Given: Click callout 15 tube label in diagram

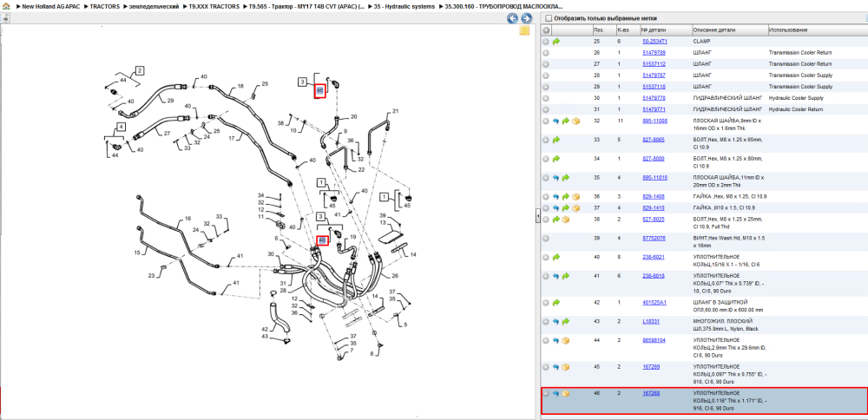Looking at the screenshot, I should [x=137, y=253].
